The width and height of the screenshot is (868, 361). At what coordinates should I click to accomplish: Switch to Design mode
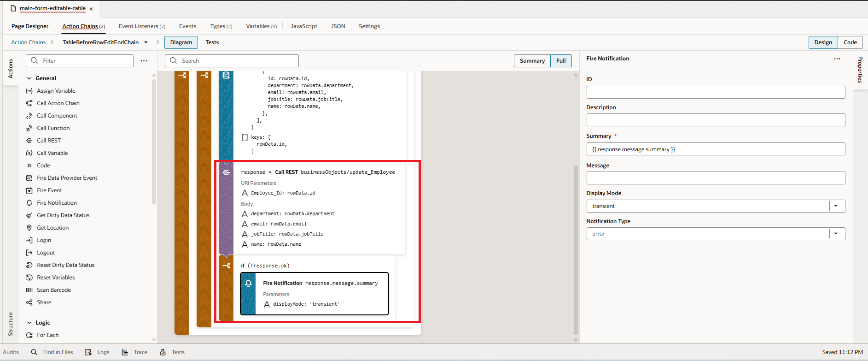pyautogui.click(x=823, y=42)
